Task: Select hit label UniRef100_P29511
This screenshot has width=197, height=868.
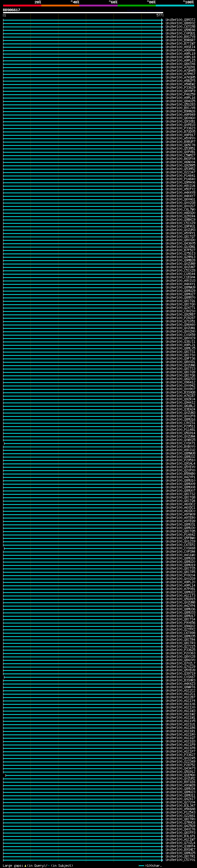Action: [180, 426]
